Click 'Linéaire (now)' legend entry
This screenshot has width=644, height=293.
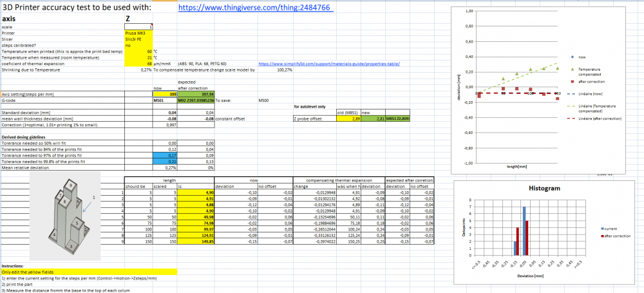pyautogui.click(x=583, y=94)
